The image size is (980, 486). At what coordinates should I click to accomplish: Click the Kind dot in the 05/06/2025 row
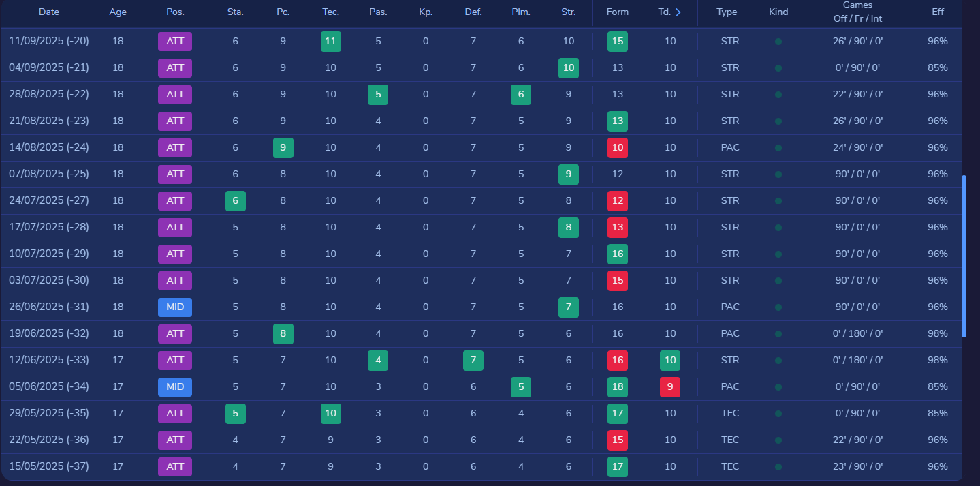click(x=778, y=387)
